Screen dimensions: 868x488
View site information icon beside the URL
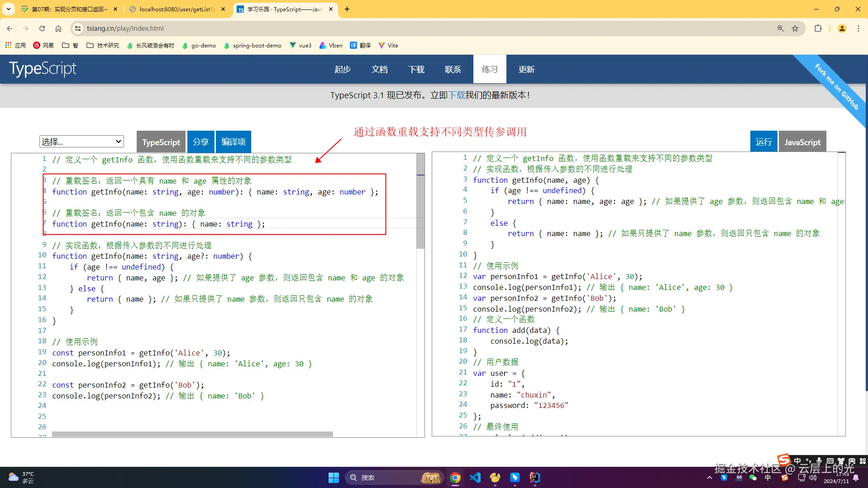pyautogui.click(x=78, y=28)
